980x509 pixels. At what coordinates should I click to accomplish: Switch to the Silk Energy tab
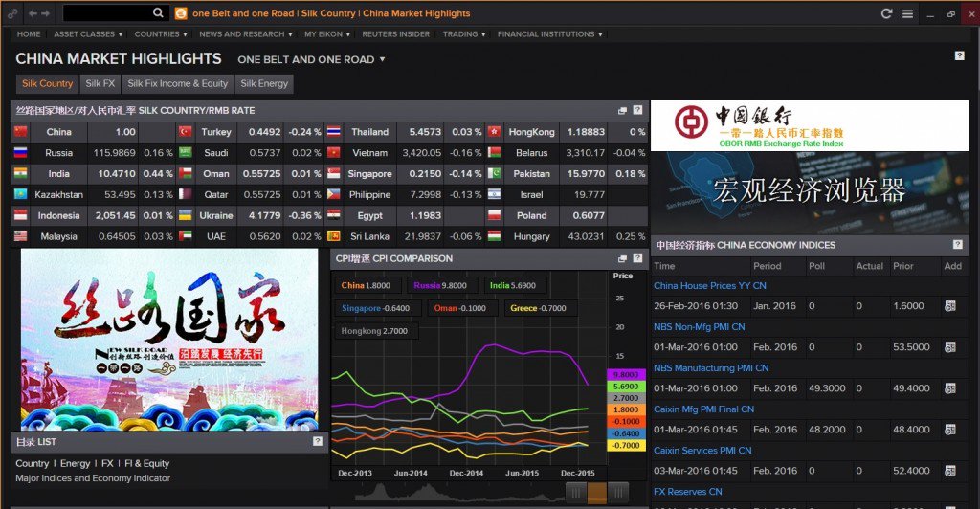pyautogui.click(x=264, y=83)
